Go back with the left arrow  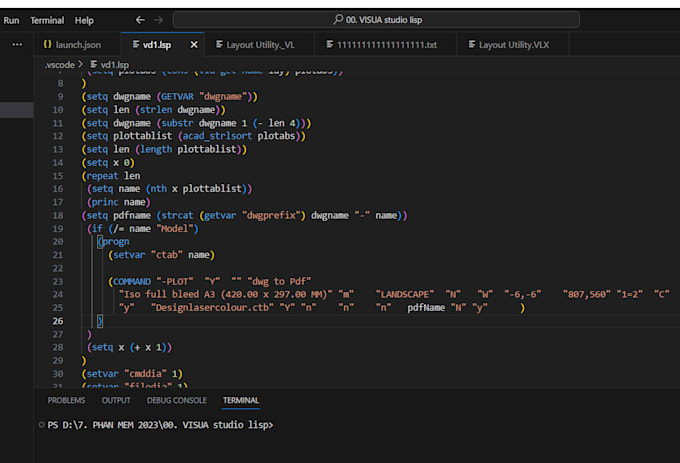[x=140, y=20]
